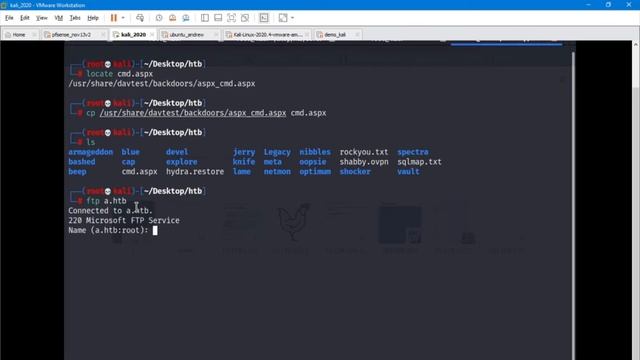This screenshot has height=360, width=640.
Task: Send Ctrl+Alt+Del to the VM
Action: [140, 18]
